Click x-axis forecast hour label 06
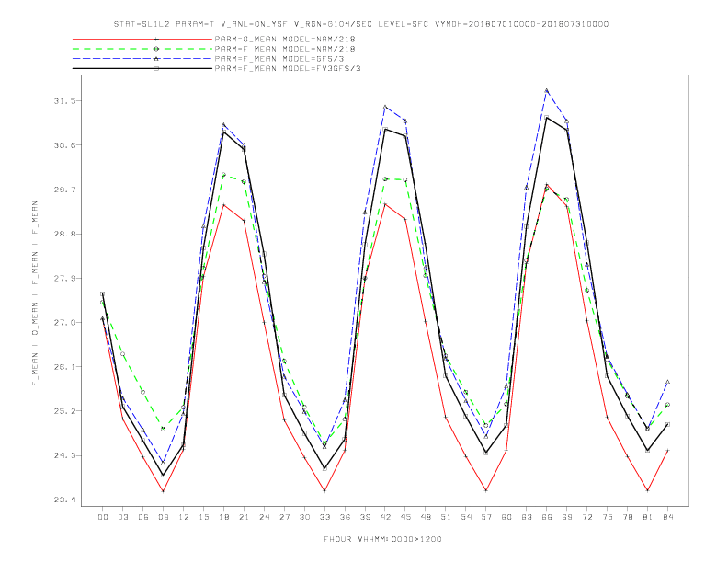Screen dimensions: 728x563 point(143,517)
